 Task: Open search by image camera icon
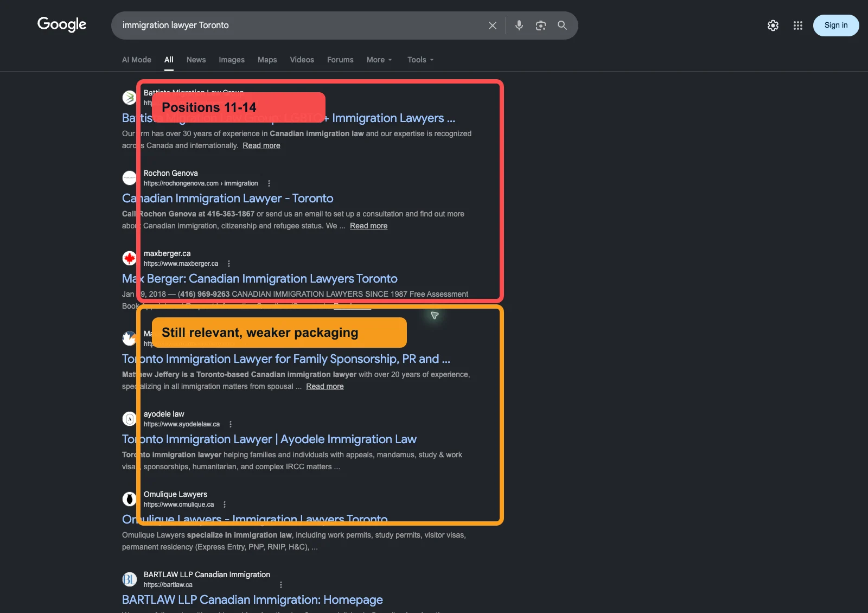(541, 25)
